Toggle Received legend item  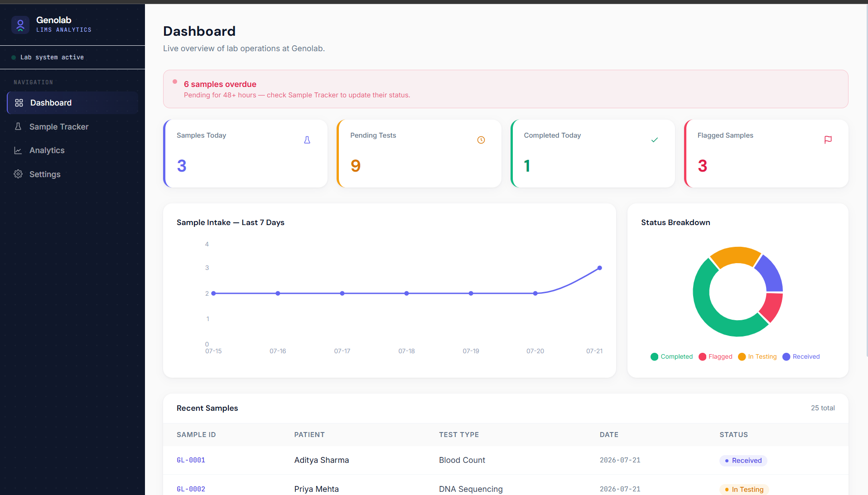tap(801, 356)
